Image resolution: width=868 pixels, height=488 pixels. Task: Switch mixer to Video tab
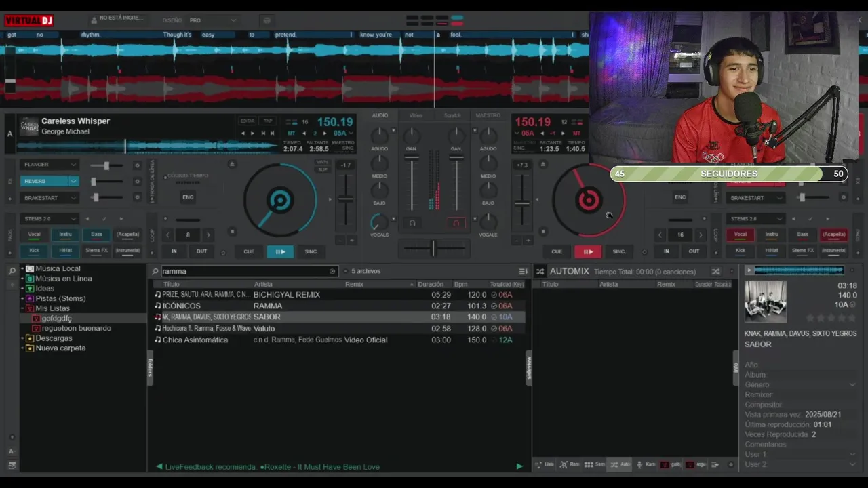(x=416, y=115)
